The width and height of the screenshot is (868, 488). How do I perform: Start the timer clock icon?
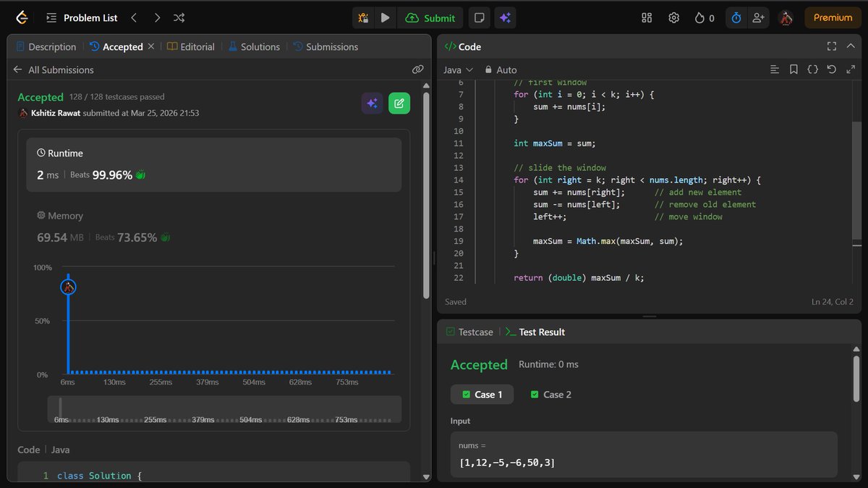(736, 17)
